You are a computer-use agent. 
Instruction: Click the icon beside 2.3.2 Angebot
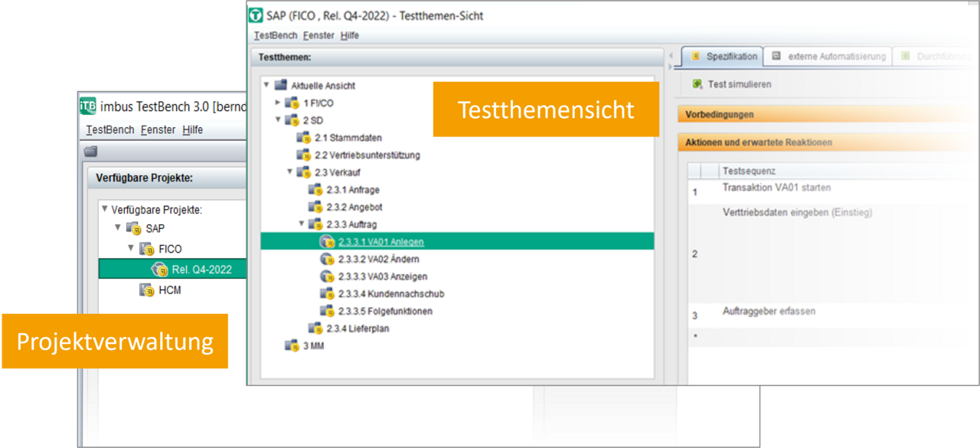click(x=315, y=208)
